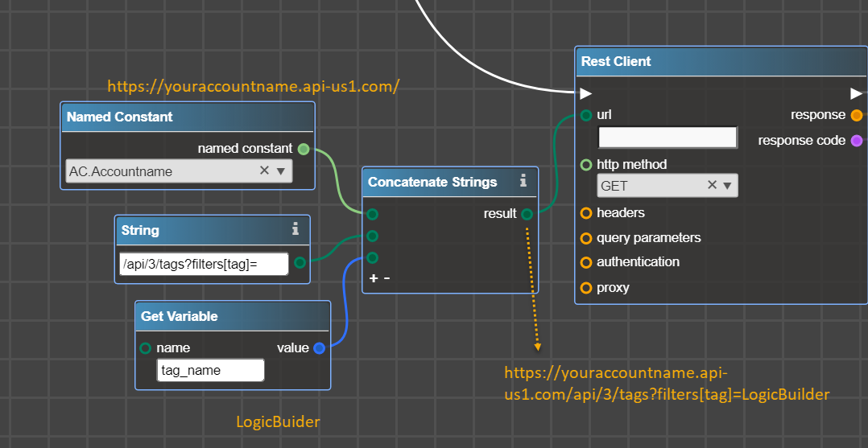
Task: Clear the AC.Accountname selection with X
Action: pos(264,171)
